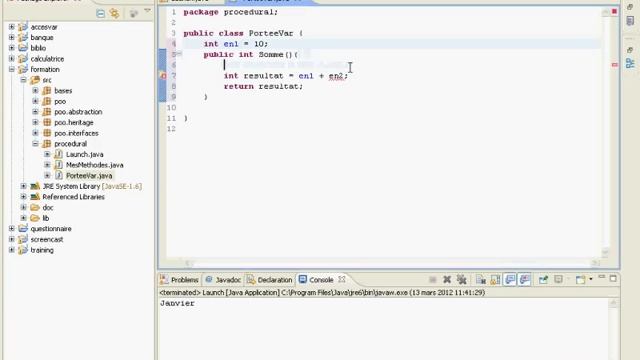
Task: Click Display Selected Console icon
Action: click(x=558, y=280)
